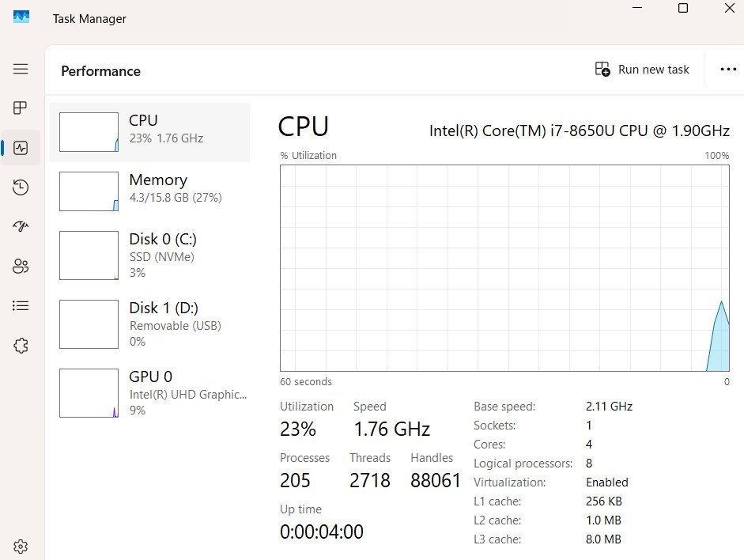Click the Memory mini graph thumbnail
The height and width of the screenshot is (560, 744).
point(89,191)
